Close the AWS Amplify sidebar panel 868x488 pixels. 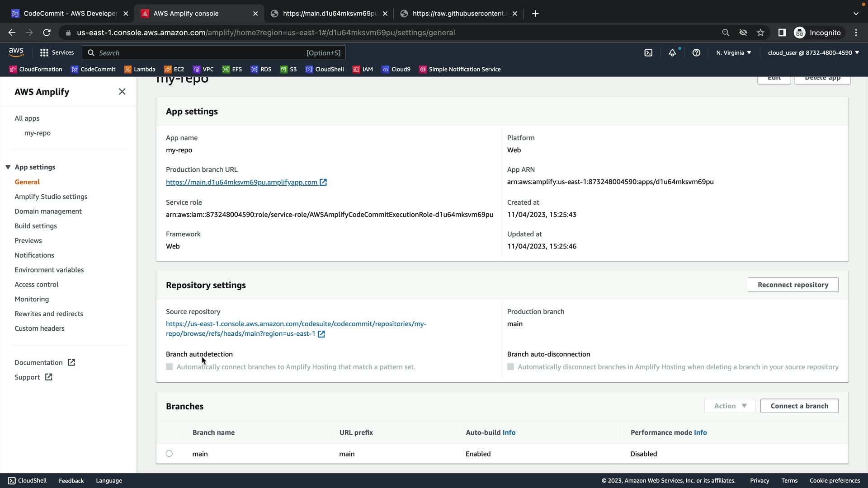[122, 92]
